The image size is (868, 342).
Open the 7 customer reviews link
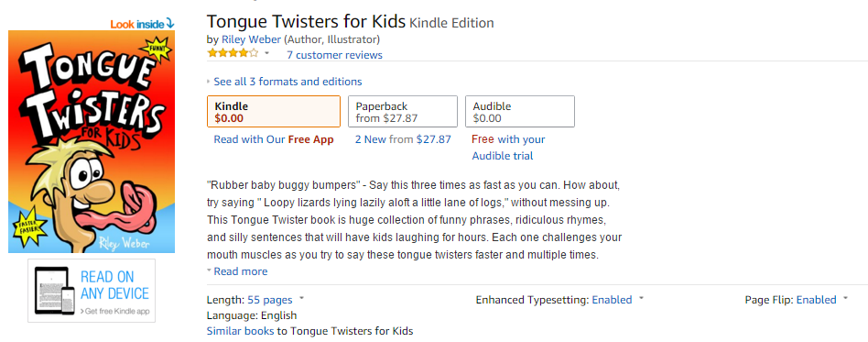tap(334, 55)
